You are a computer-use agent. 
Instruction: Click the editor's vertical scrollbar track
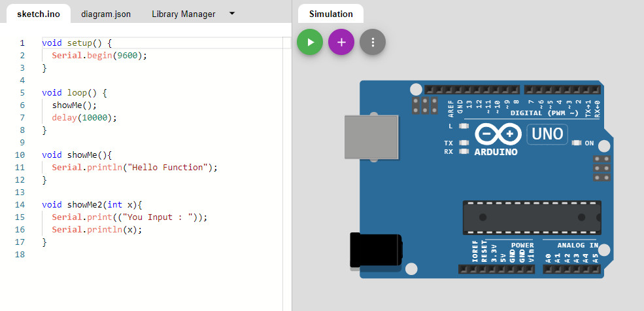[x=286, y=173]
